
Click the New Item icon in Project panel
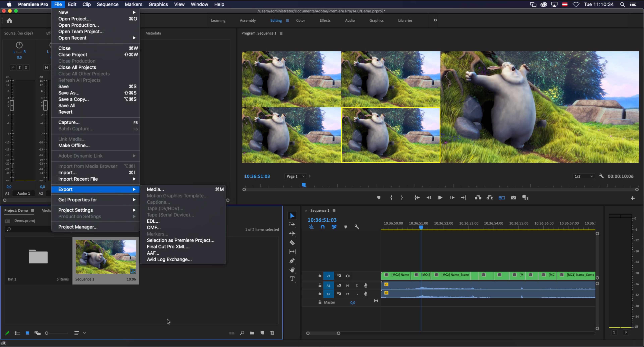pos(262,333)
